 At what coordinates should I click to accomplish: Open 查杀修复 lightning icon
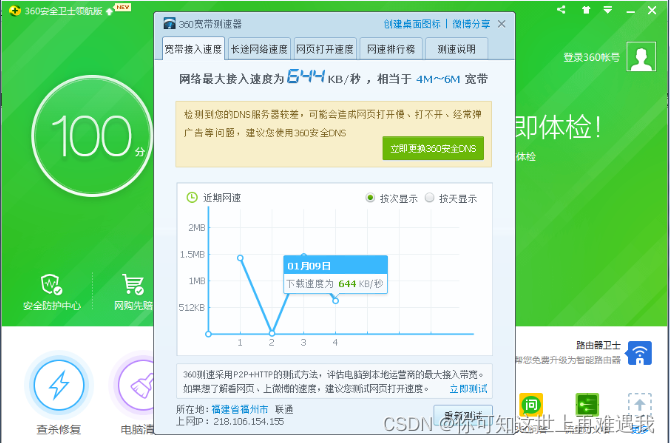(x=59, y=384)
